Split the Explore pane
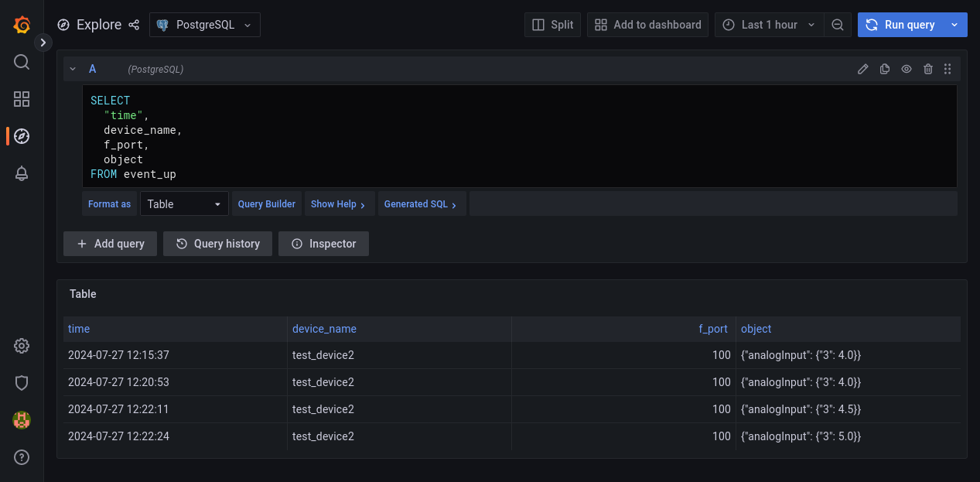Screen dimensions: 980x482 coord(553,25)
